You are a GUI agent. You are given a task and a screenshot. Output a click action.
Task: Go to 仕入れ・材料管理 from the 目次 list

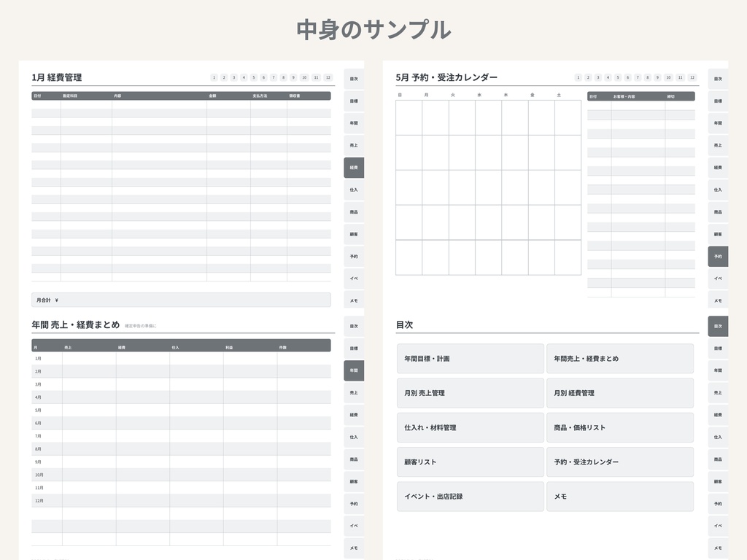tap(471, 427)
